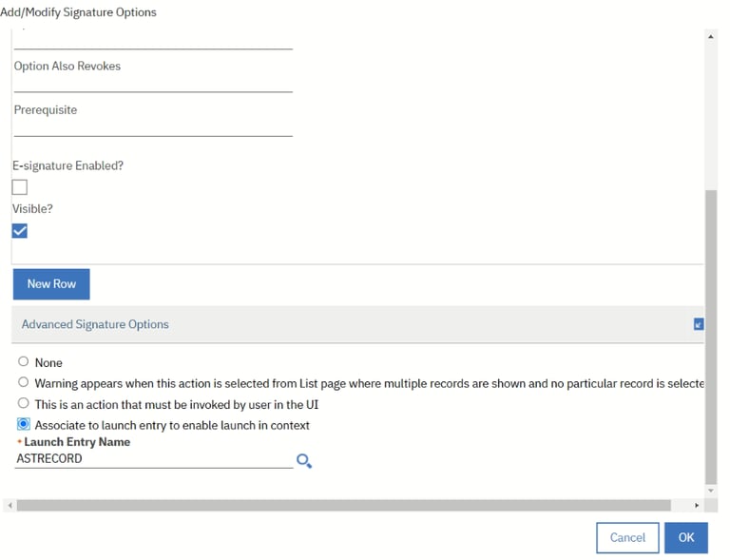Confirm changes with the OK button

685,537
